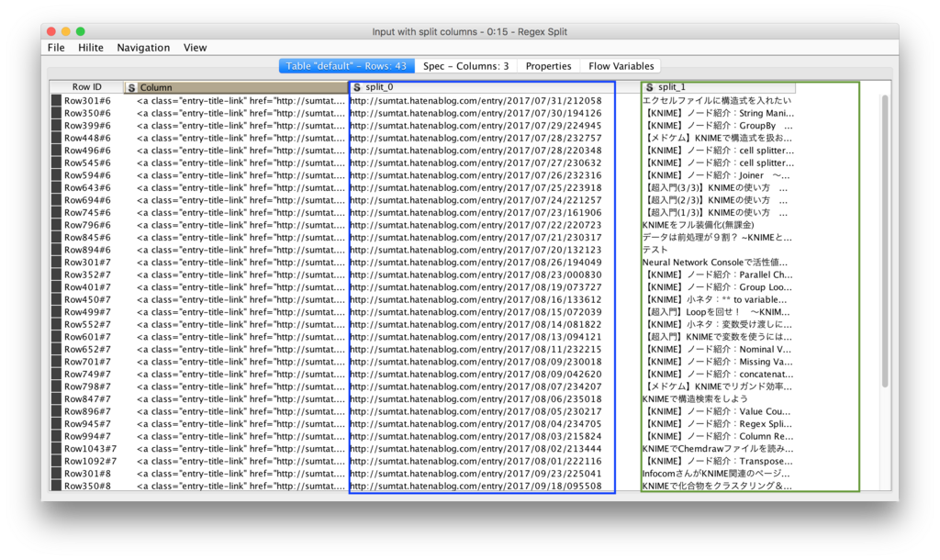
Task: Switch to the Flow Variables tab
Action: pos(621,66)
